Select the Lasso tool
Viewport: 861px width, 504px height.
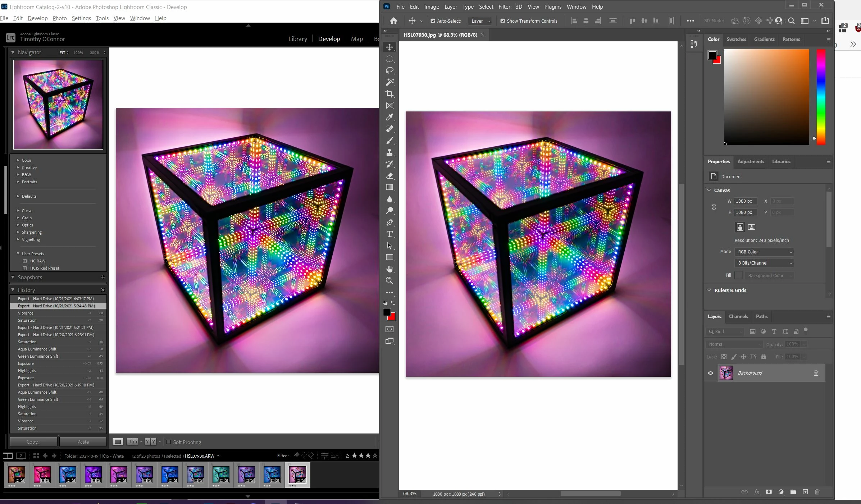(389, 70)
